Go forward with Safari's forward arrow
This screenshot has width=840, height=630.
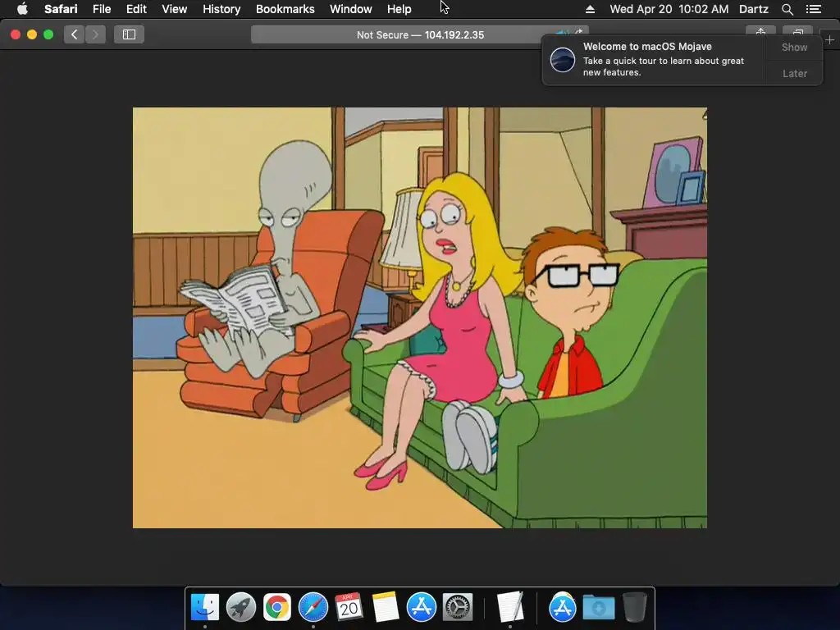pyautogui.click(x=95, y=34)
